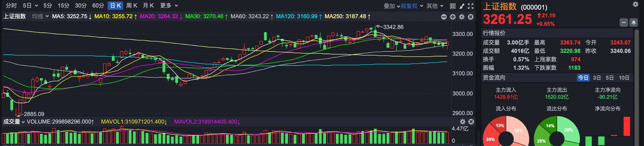Open the 均线 indicator dropdown

pyautogui.click(x=40, y=16)
